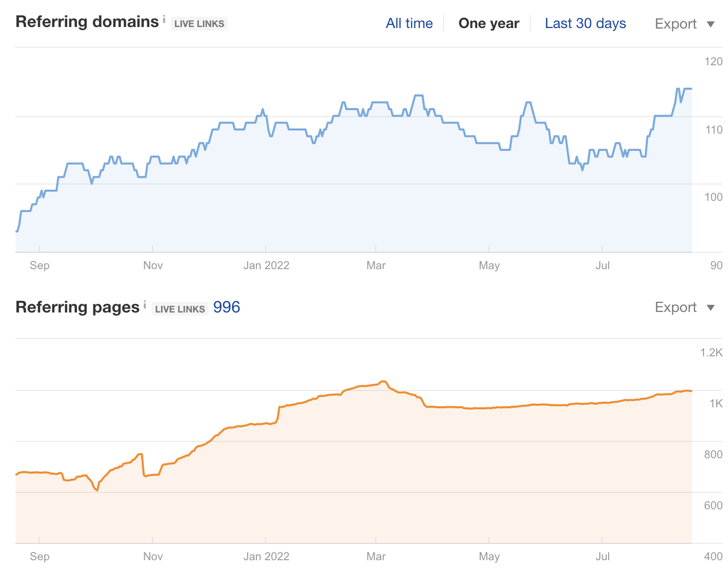Click Mar label on Referring pages axis
The image size is (728, 575).
coord(376,556)
